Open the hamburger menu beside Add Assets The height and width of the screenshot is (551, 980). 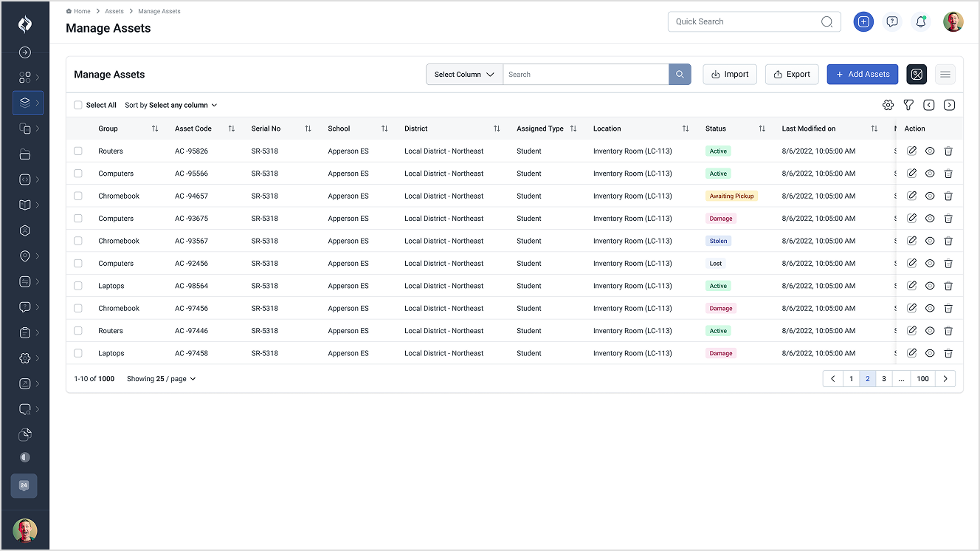click(x=945, y=74)
